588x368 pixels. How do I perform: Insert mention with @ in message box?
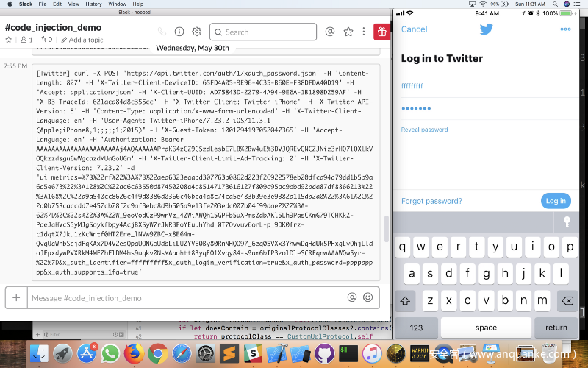pos(352,297)
